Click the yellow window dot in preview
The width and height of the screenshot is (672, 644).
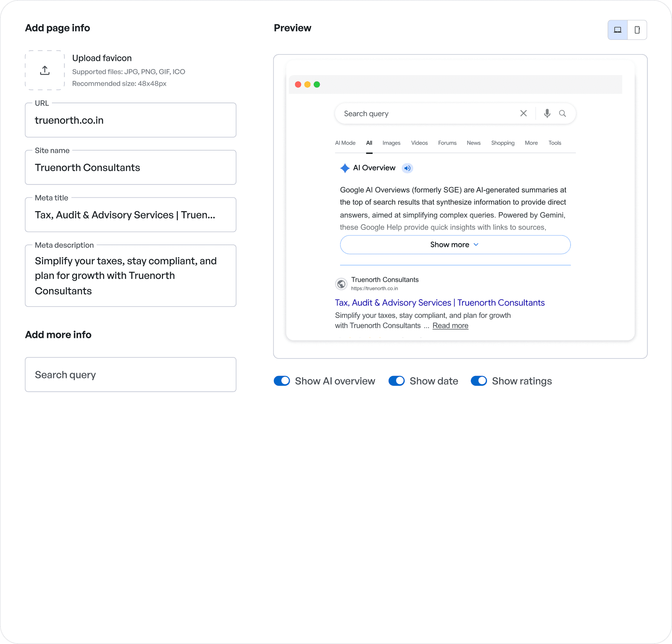click(x=307, y=84)
